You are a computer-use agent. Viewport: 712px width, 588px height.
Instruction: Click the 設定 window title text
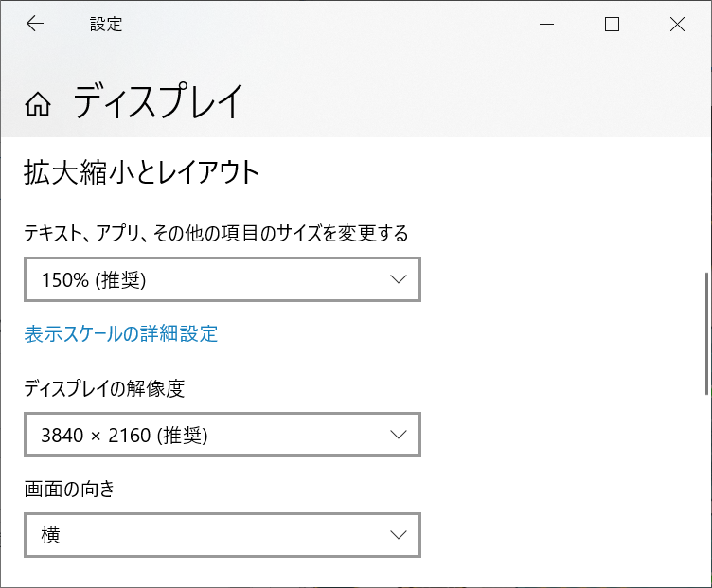click(x=106, y=25)
